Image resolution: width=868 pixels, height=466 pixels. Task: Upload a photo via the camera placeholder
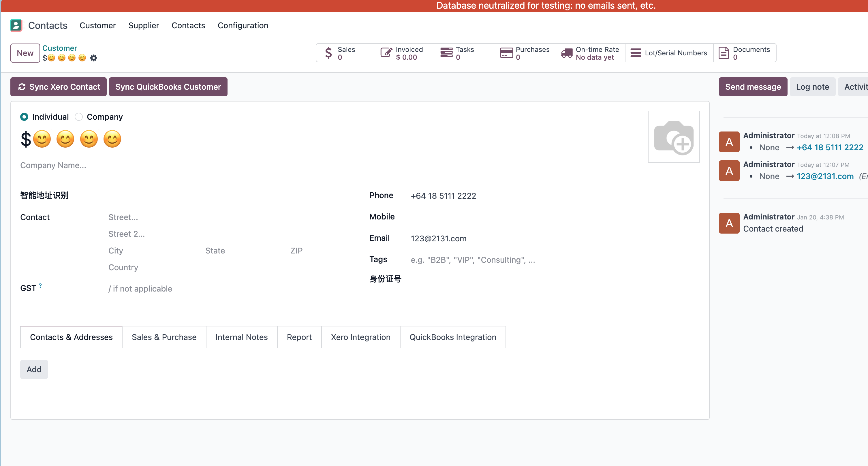click(674, 137)
